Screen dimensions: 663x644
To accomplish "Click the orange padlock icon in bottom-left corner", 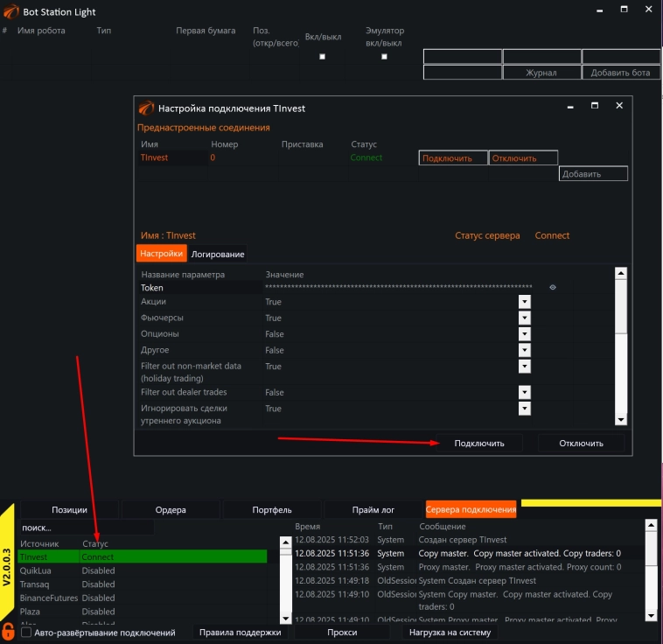I will 9,630.
